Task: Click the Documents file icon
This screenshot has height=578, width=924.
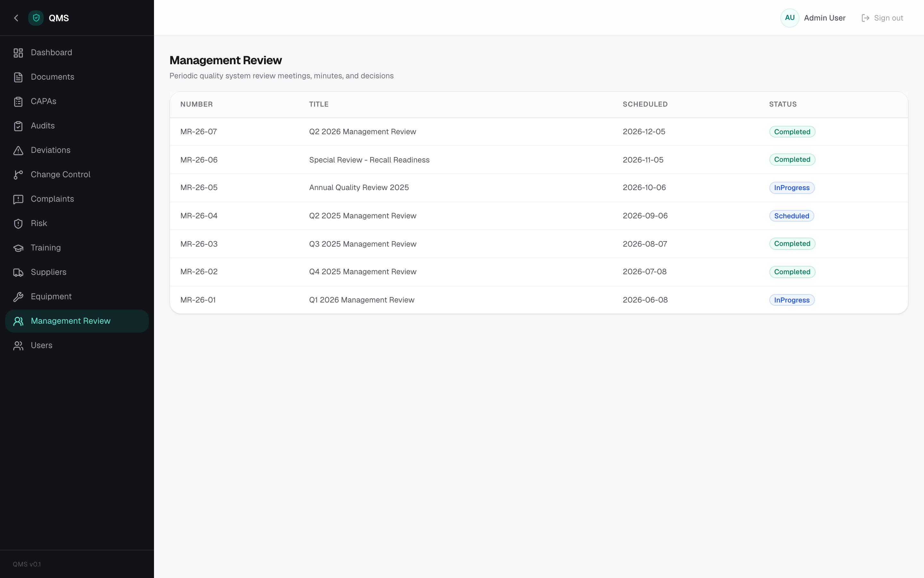Action: point(18,77)
